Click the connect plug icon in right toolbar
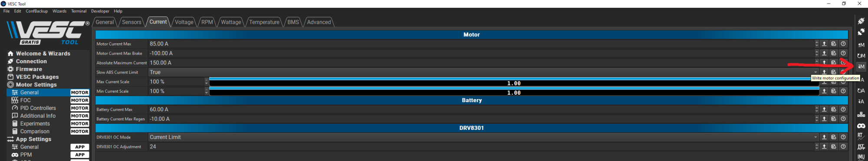The width and height of the screenshot is (868, 161). point(861,21)
